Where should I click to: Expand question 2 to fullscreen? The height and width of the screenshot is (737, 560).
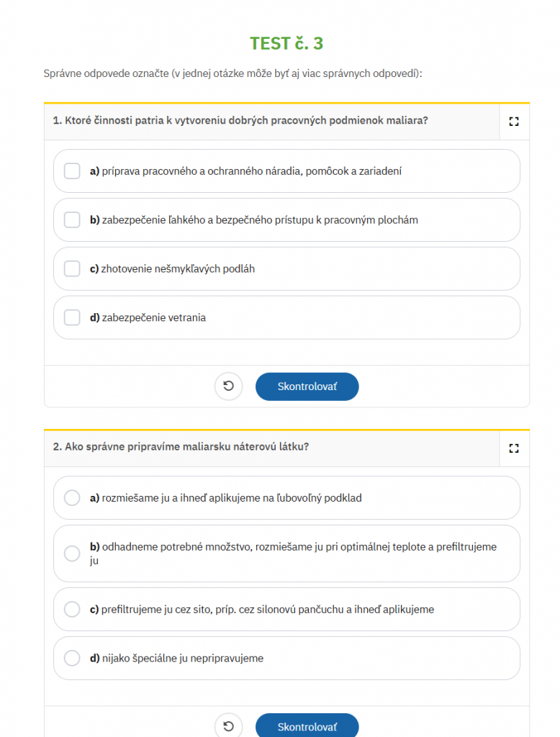513,448
